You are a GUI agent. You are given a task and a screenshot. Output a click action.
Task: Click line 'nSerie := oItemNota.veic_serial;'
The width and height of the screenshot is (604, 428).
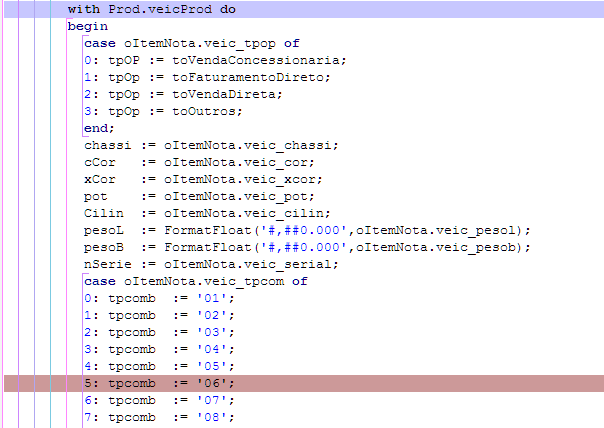click(211, 264)
